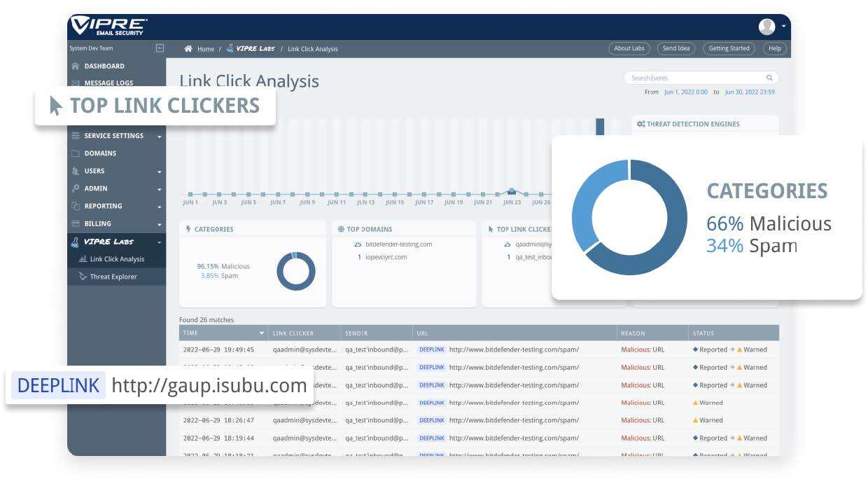This screenshot has width=868, height=484.
Task: Click the search magnifier icon
Action: [769, 78]
